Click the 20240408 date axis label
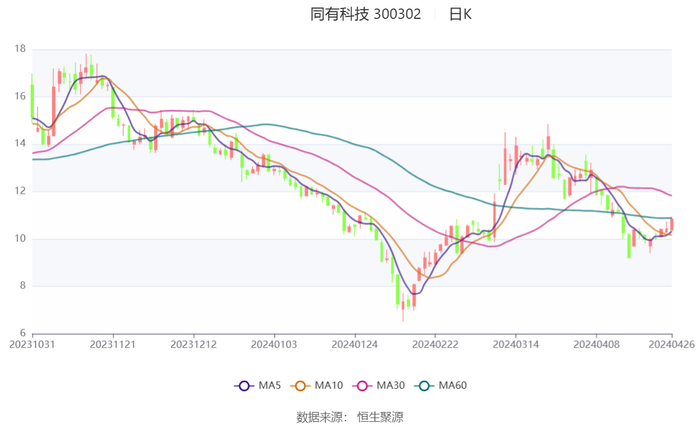Viewport: 700px width, 426px height. 594,345
